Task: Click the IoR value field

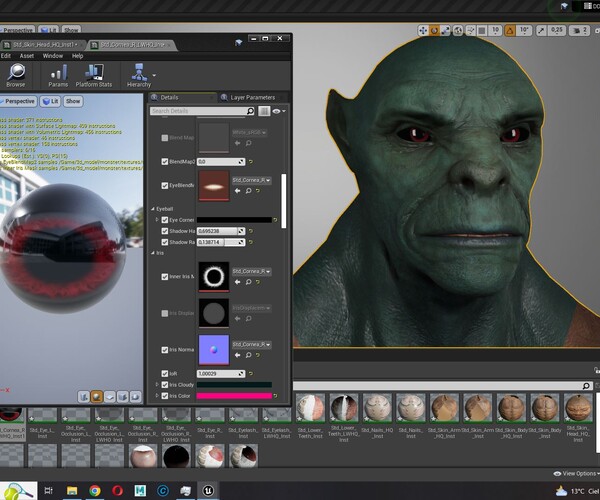Action: (x=221, y=374)
